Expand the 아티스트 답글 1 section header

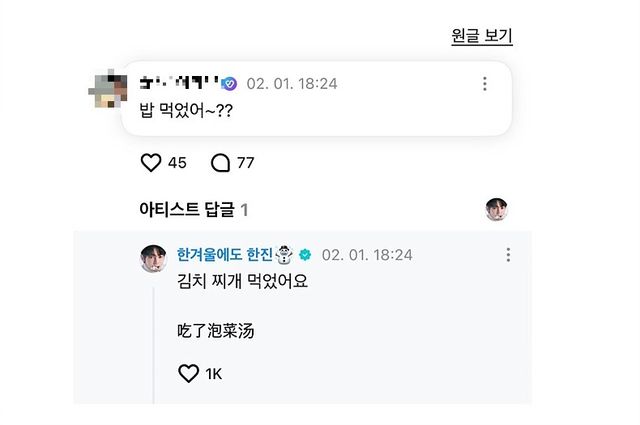coord(193,210)
